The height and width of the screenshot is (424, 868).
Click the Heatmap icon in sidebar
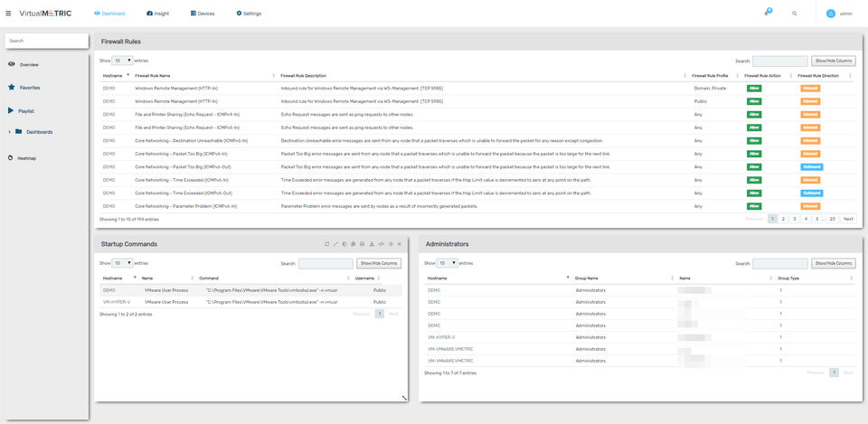[11, 158]
